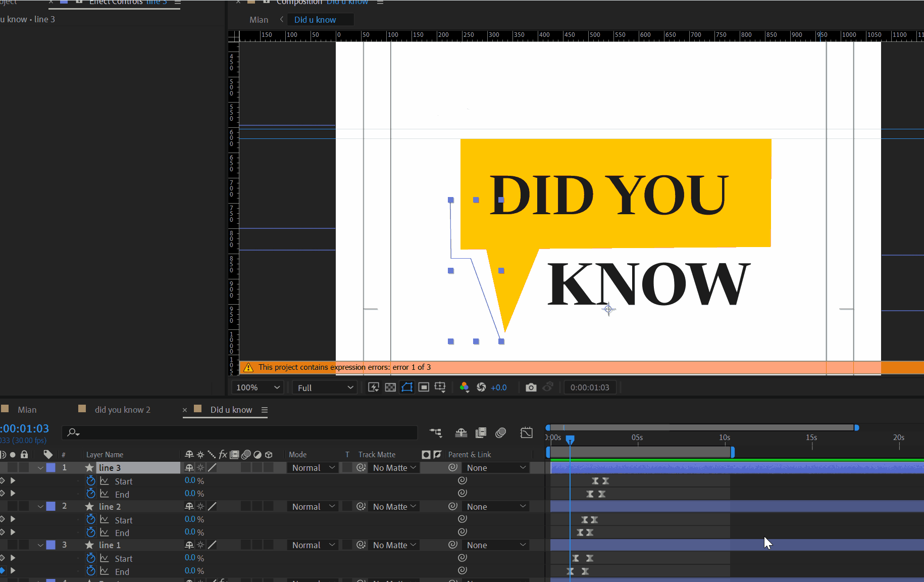Screen dimensions: 924x582
Task: Switch to the did you know 2 tab
Action: coord(123,410)
